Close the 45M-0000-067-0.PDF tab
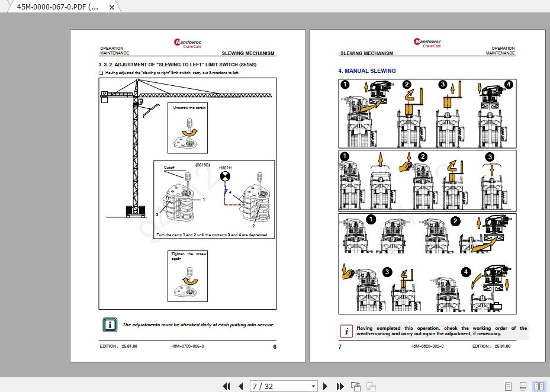Viewport: 550px width, 392px height. [x=111, y=7]
